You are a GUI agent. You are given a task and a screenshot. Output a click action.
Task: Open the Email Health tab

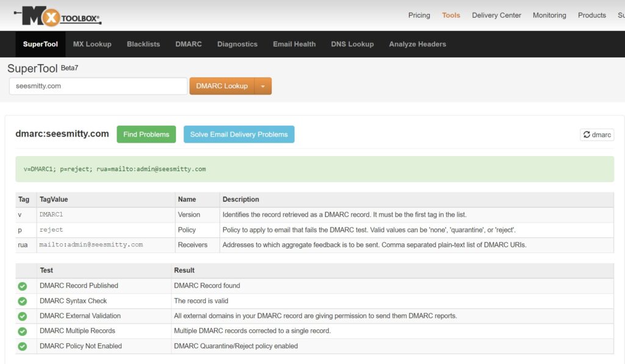(x=294, y=45)
